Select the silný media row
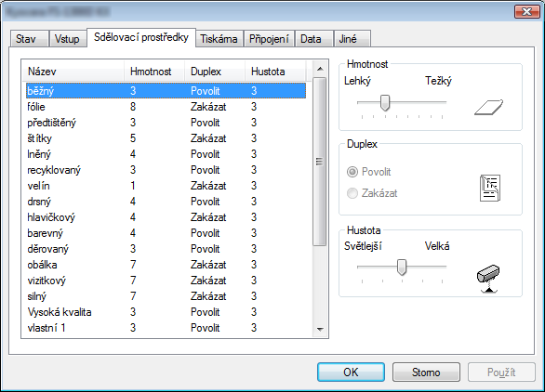This screenshot has width=545, height=392. [166, 296]
